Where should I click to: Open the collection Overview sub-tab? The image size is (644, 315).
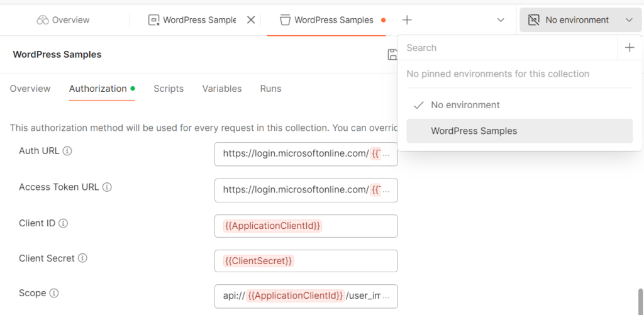click(30, 88)
